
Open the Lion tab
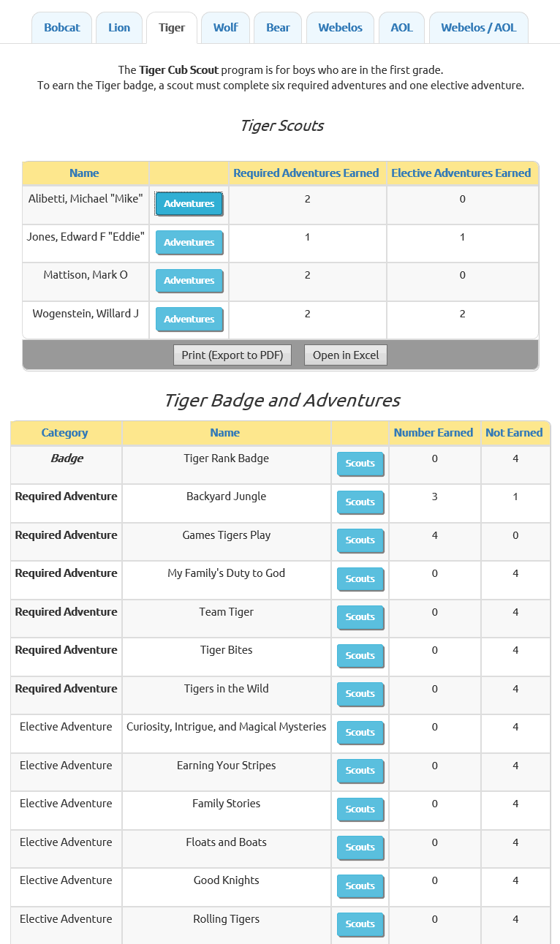tap(119, 27)
